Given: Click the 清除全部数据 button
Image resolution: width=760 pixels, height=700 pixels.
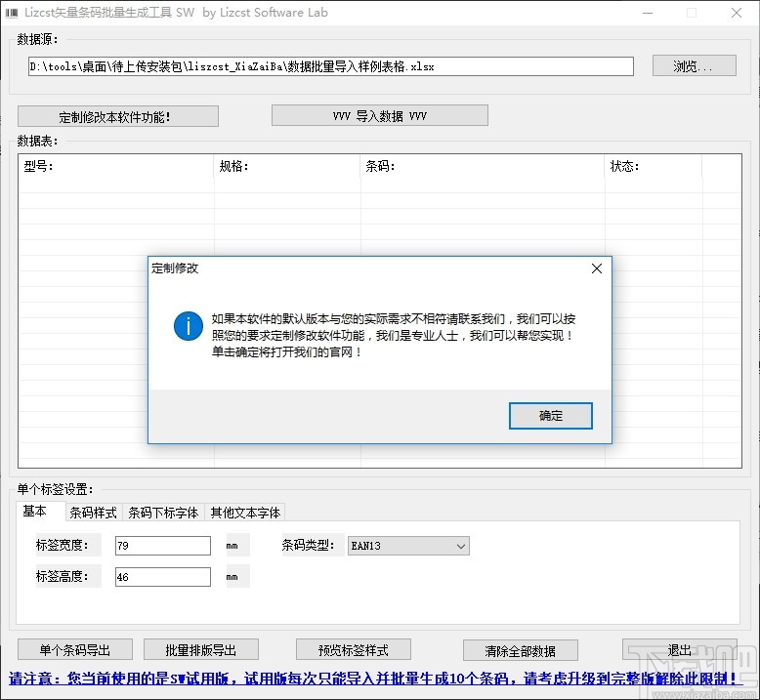Looking at the screenshot, I should pyautogui.click(x=520, y=650).
